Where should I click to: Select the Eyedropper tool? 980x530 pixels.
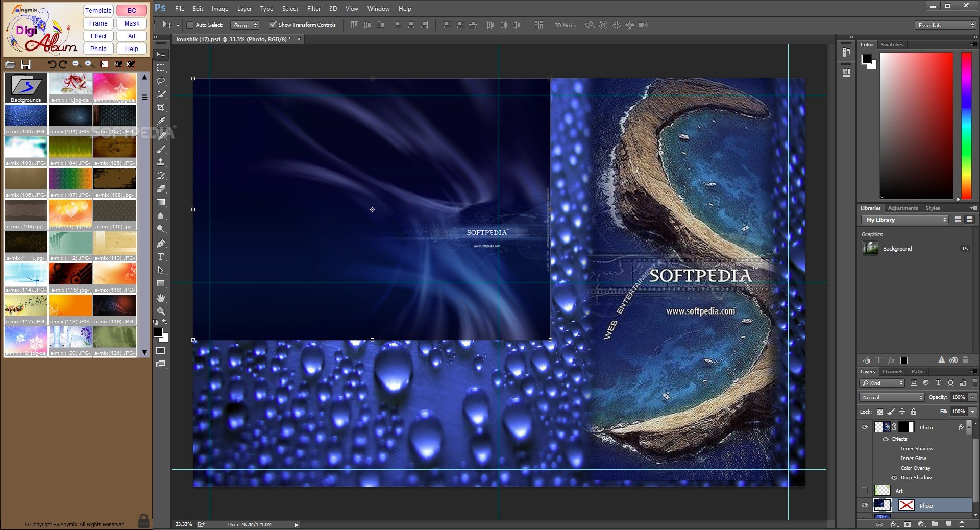(161, 122)
